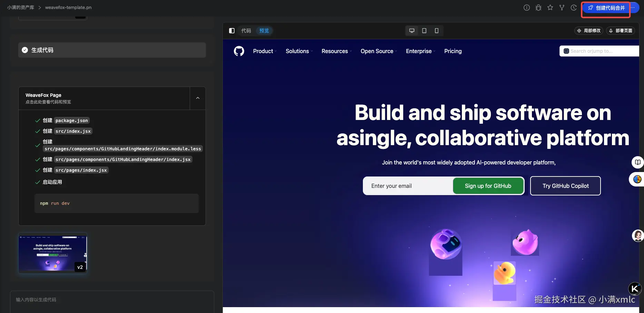Image resolution: width=644 pixels, height=313 pixels.
Task: Click the 创建代码合并 button
Action: coord(606,8)
